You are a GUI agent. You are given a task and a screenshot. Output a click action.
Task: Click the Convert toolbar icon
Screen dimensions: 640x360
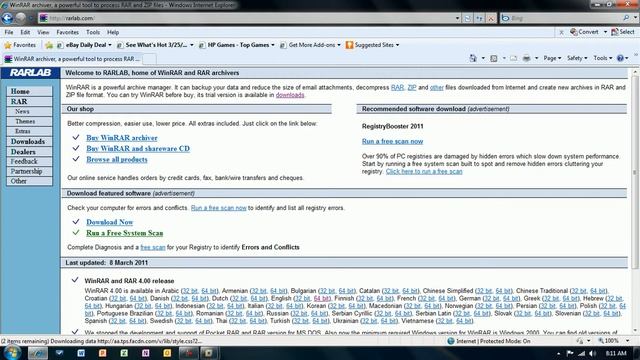click(574, 32)
